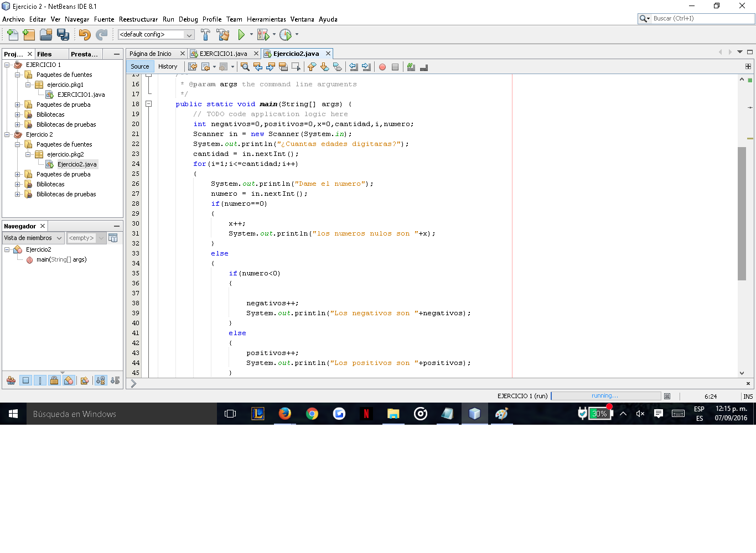Clean and Build using the broom icon
Screen dimensions: 756x553
[x=222, y=34]
